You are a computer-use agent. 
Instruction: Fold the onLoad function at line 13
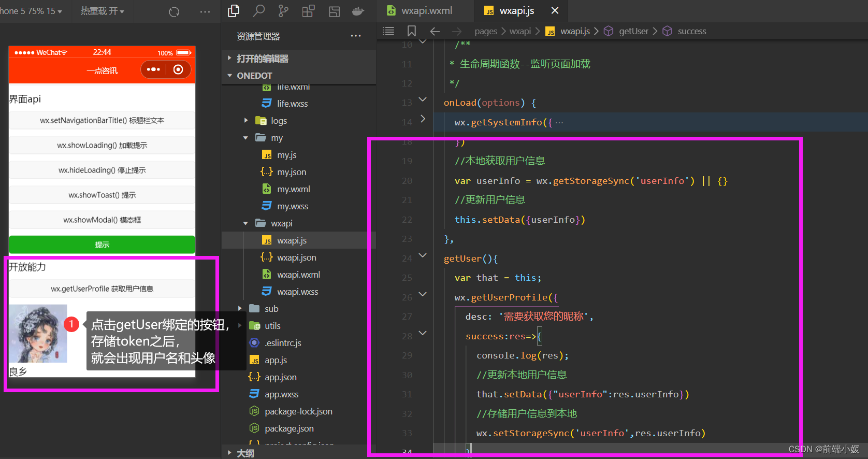point(423,99)
